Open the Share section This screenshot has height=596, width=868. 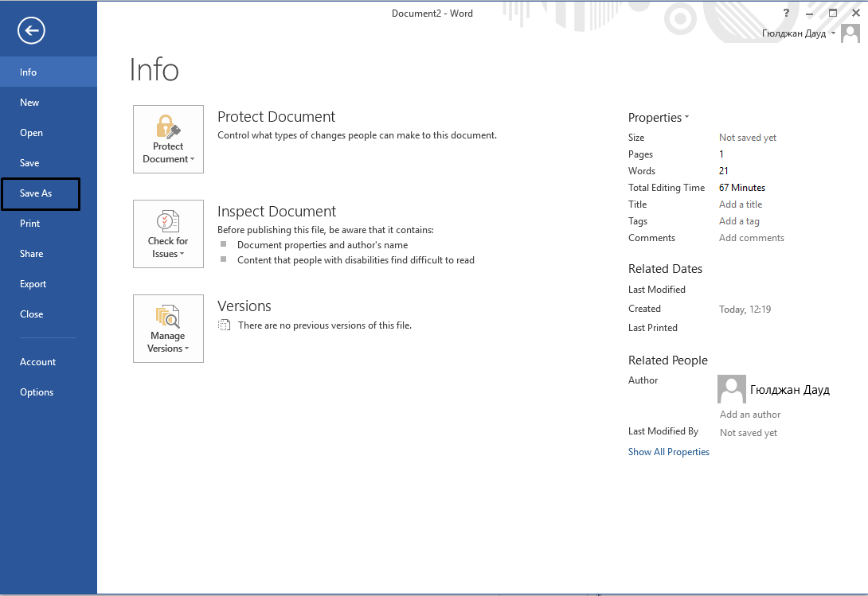[32, 254]
